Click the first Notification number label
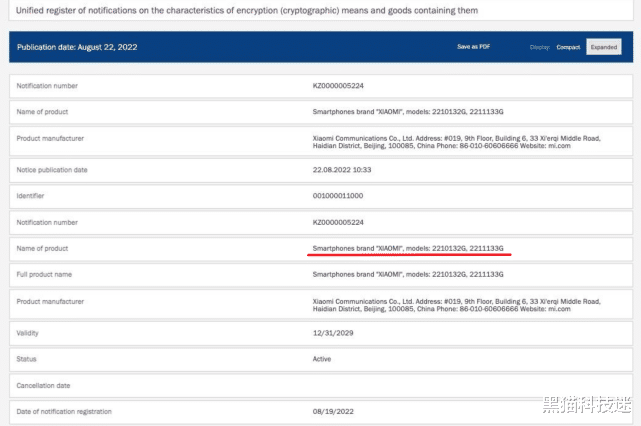 (x=47, y=85)
